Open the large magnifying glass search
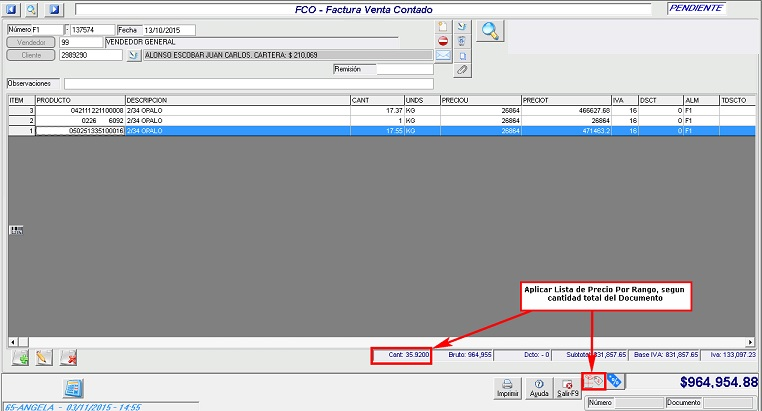 pos(490,30)
